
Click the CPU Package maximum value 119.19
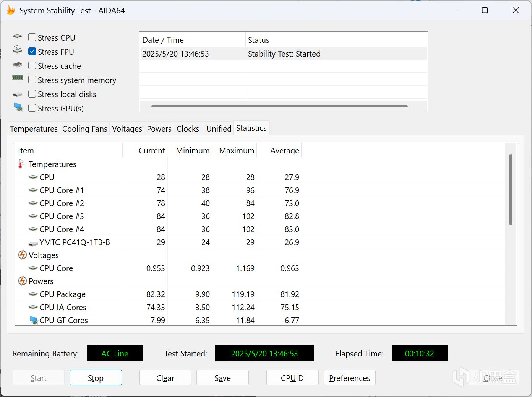243,294
